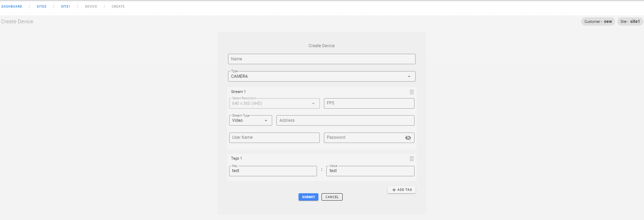Image resolution: width=644 pixels, height=220 pixels.
Task: Click the plus icon on Add Tag
Action: [x=394, y=190]
